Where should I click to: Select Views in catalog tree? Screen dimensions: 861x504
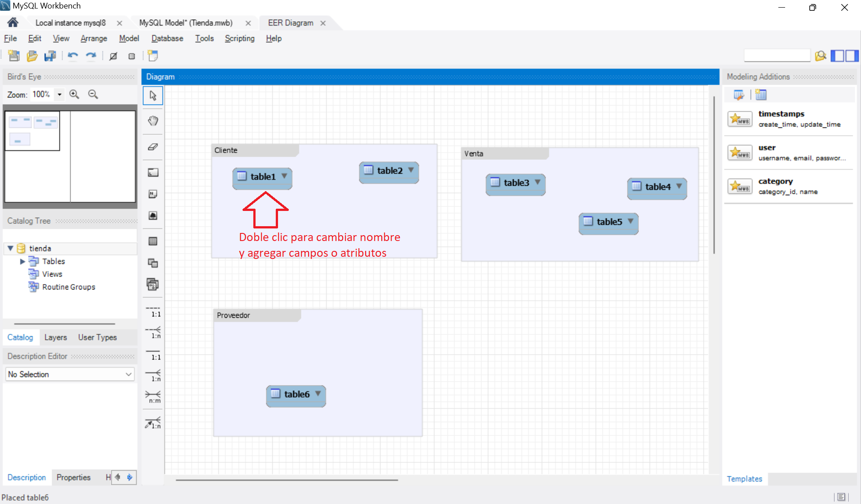click(52, 274)
